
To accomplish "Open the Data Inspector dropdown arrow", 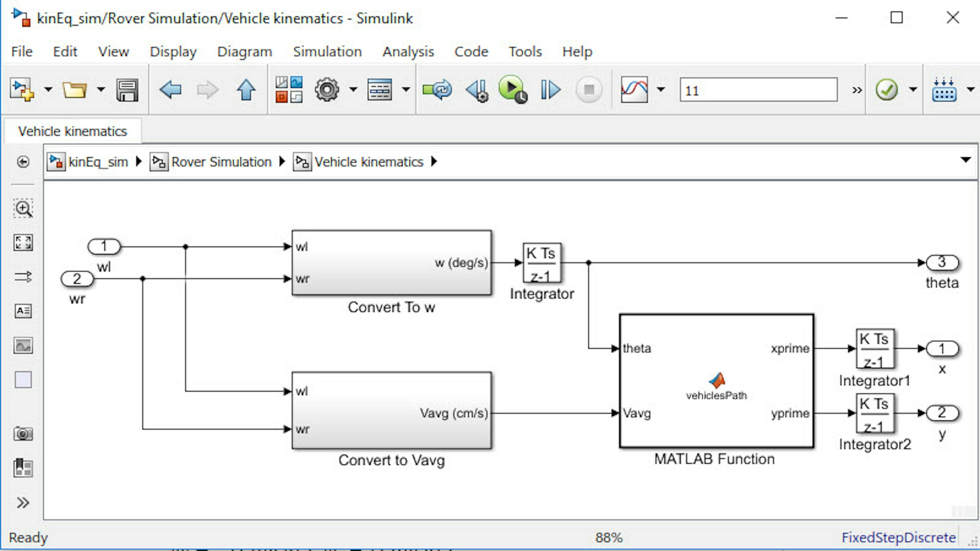I will [661, 90].
